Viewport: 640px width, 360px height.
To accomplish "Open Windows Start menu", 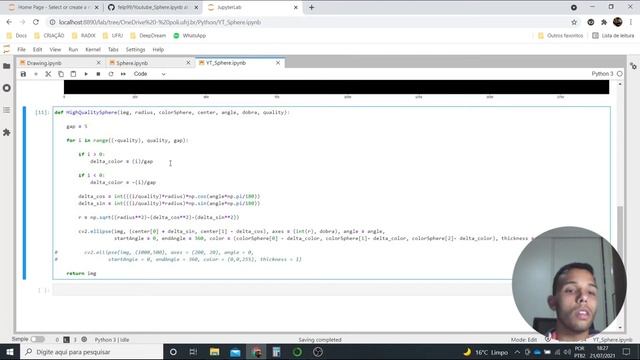I will click(10, 352).
